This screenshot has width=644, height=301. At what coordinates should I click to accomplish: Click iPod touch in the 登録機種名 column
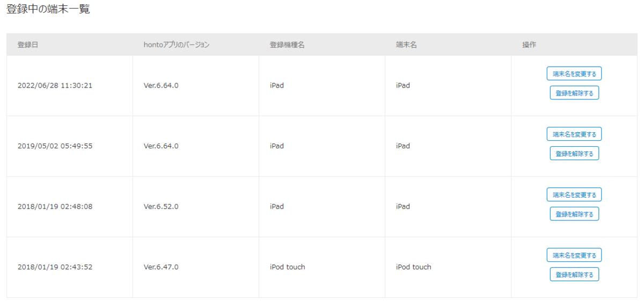point(288,267)
